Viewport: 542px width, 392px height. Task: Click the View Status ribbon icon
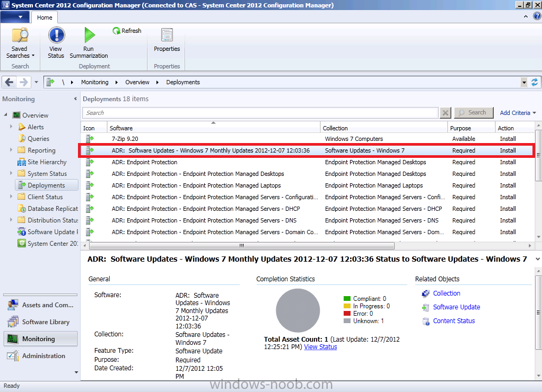[x=56, y=35]
